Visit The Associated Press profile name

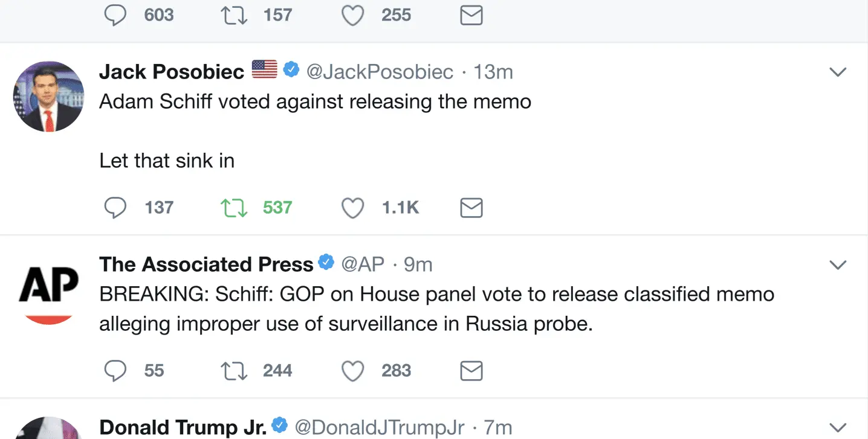point(206,264)
